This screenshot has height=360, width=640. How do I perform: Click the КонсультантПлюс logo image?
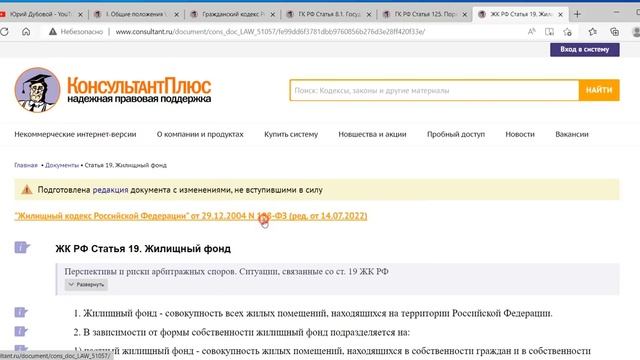click(113, 90)
